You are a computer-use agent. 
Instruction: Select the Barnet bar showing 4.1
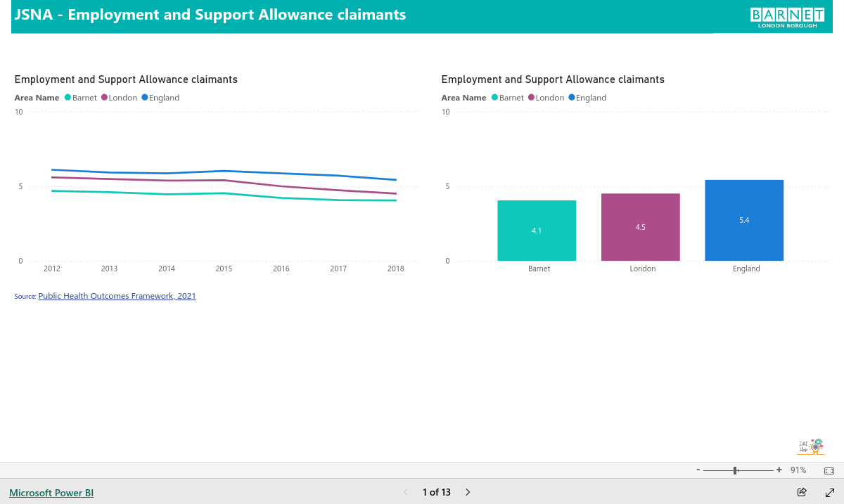[537, 231]
